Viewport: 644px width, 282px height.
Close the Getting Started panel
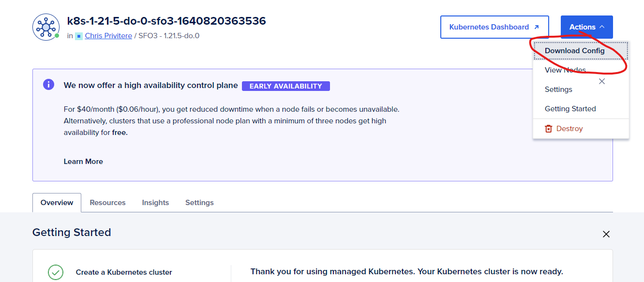[606, 234]
